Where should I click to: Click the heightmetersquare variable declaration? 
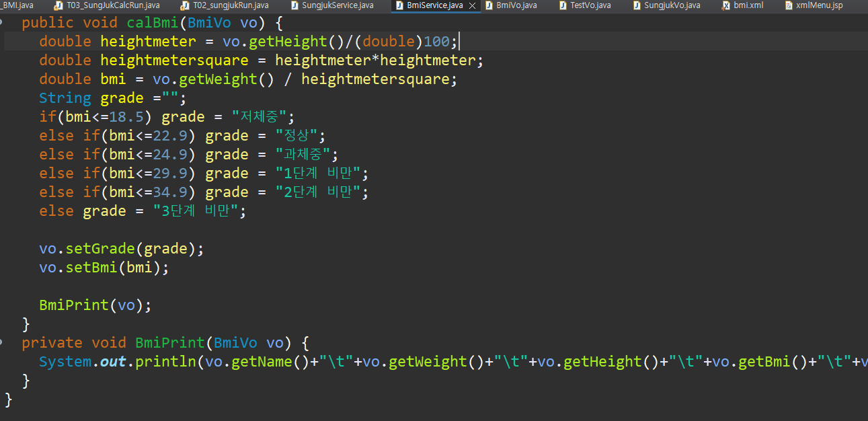click(174, 61)
